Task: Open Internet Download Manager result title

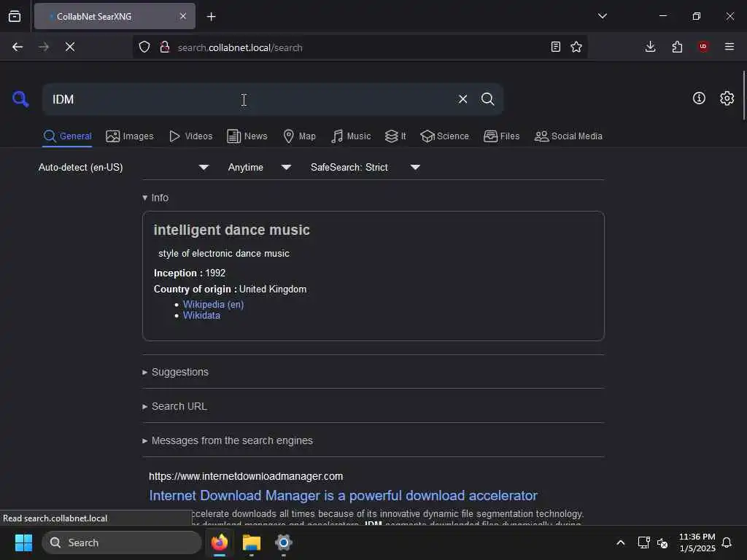Action: [343, 495]
